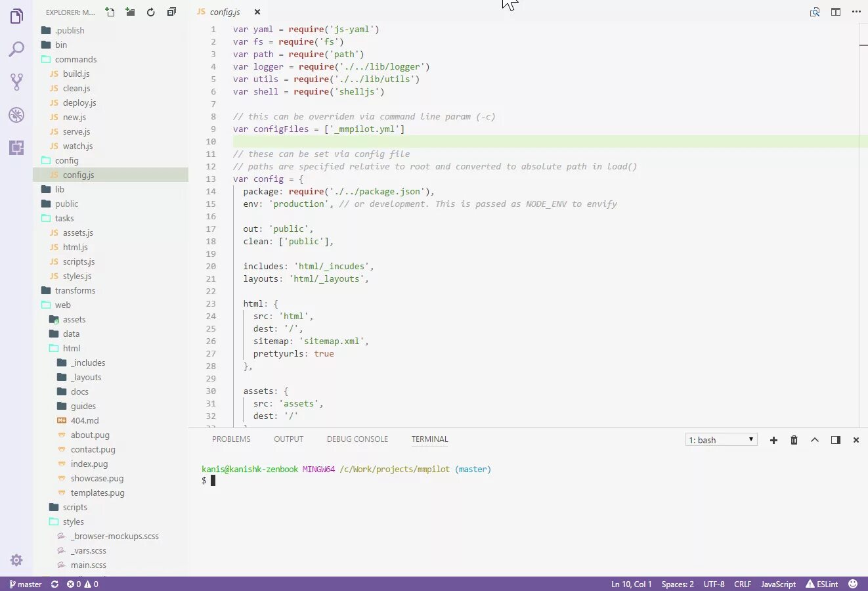This screenshot has width=868, height=591.
Task: Open the editor More Actions menu
Action: [x=856, y=12]
